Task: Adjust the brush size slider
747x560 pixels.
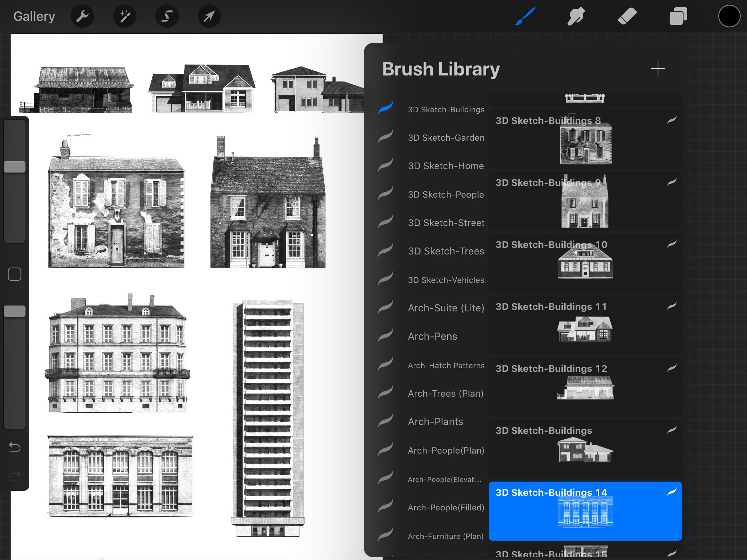Action: pyautogui.click(x=15, y=166)
